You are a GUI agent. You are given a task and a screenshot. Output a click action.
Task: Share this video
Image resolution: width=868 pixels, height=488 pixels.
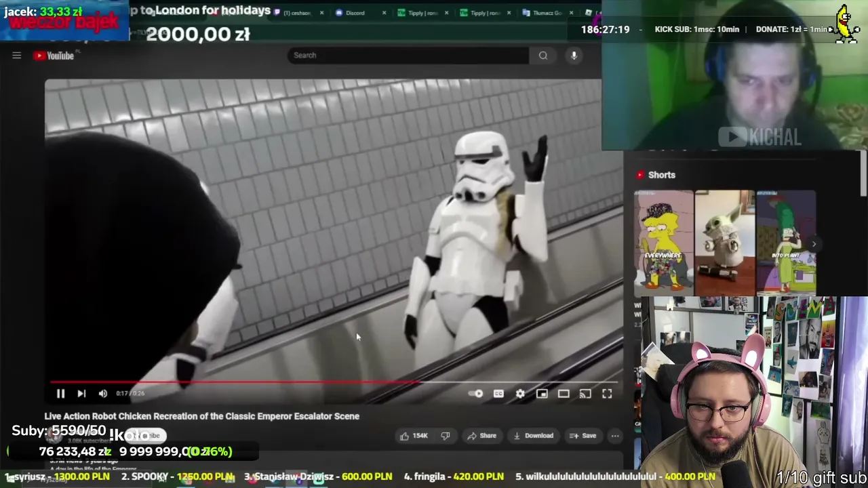[481, 436]
